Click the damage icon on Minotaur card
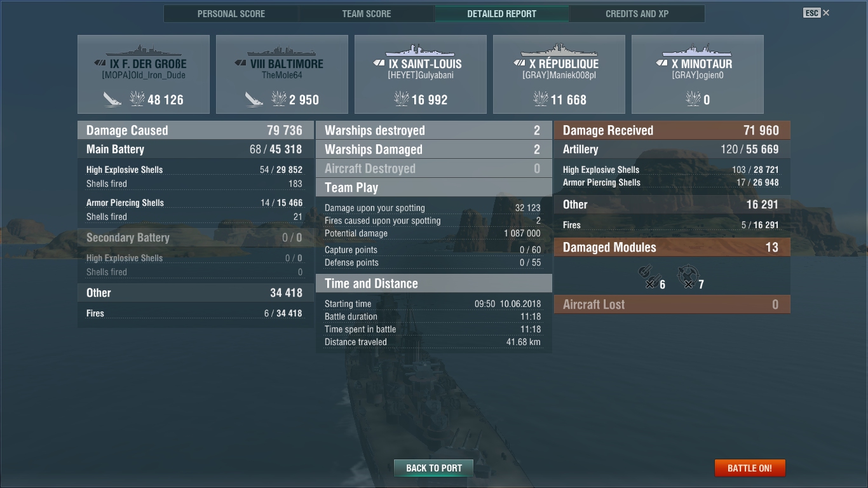868x488 pixels. (693, 98)
